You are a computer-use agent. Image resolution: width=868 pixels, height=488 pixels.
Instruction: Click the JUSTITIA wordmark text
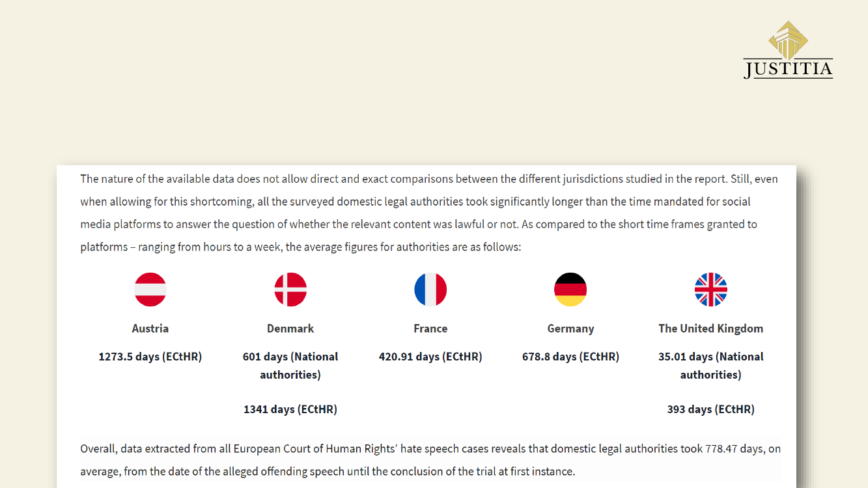[x=788, y=69]
